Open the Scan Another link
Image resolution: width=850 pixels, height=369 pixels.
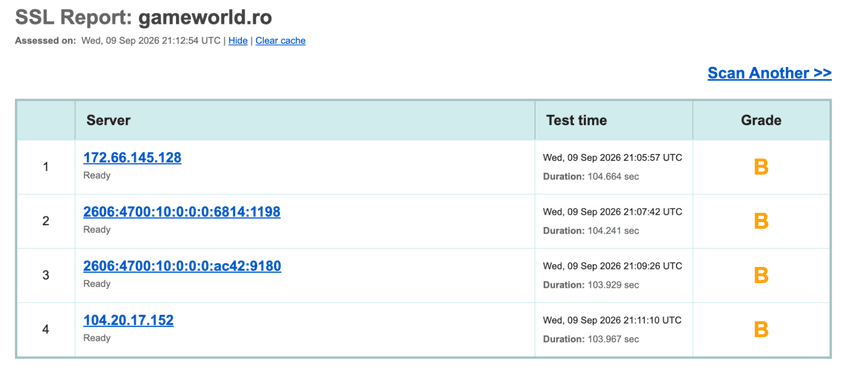click(769, 73)
